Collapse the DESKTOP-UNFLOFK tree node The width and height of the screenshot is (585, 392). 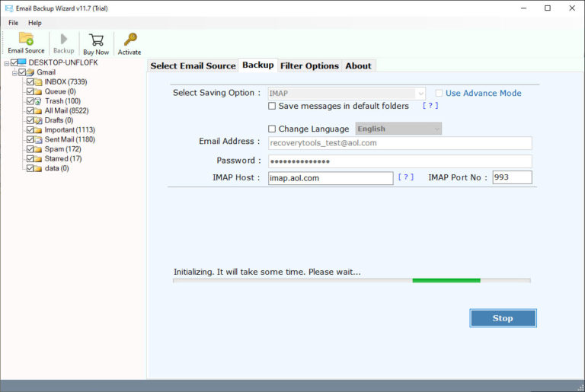[6, 63]
